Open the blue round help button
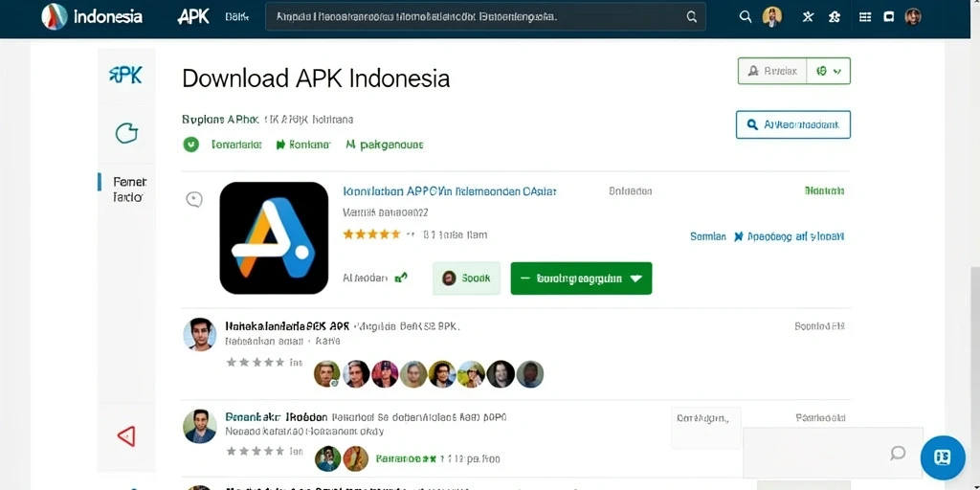The width and height of the screenshot is (980, 490). (x=943, y=457)
